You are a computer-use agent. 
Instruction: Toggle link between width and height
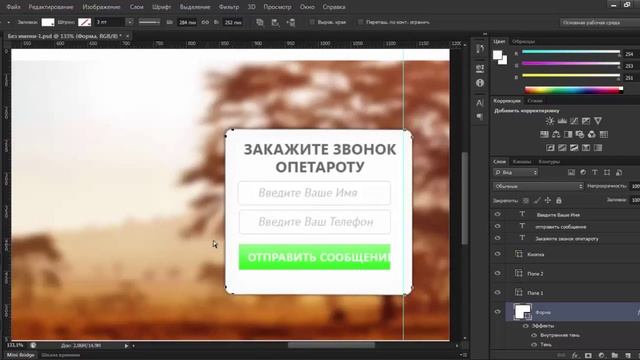[x=205, y=22]
